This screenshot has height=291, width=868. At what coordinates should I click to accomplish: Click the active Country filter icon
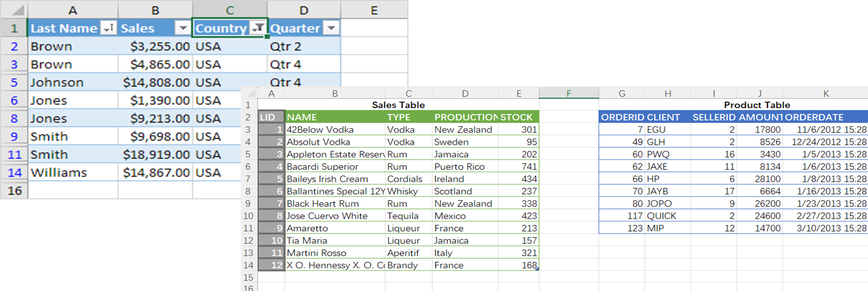pos(258,28)
